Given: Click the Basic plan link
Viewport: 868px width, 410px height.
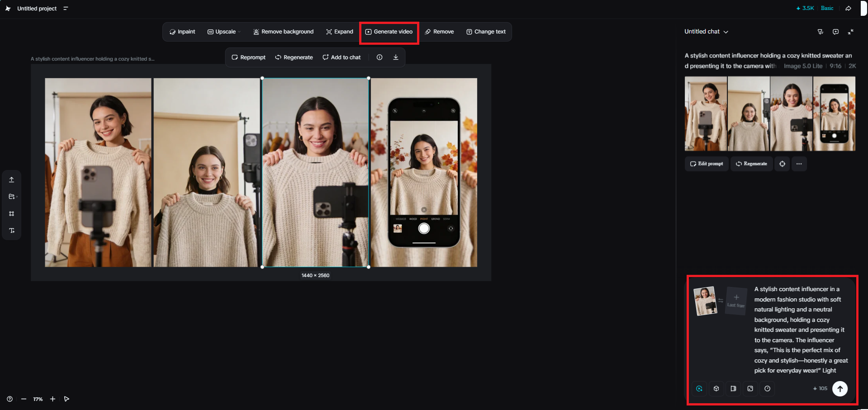Looking at the screenshot, I should 827,8.
